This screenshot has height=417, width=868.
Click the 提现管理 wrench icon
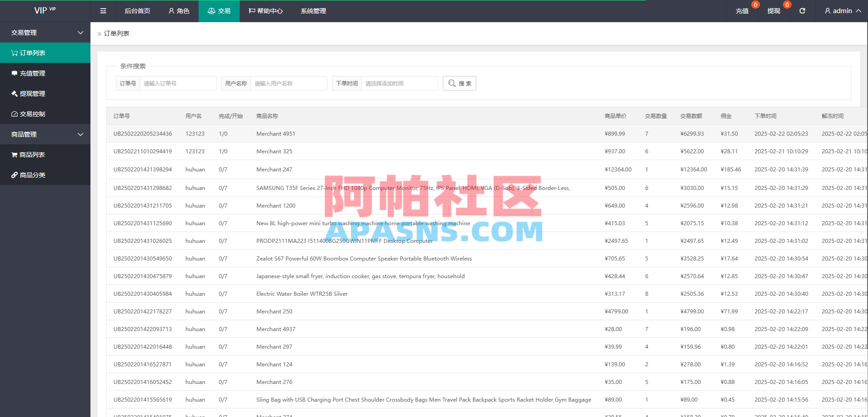pos(14,94)
